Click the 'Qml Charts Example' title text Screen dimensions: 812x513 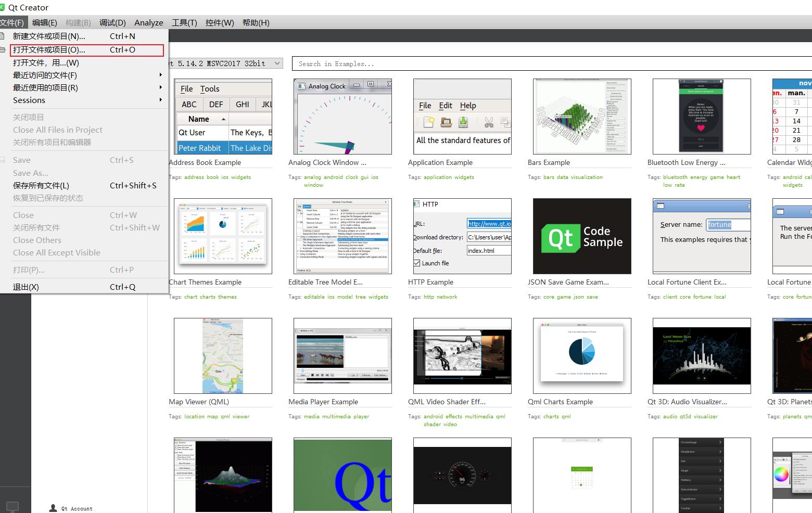[560, 402]
